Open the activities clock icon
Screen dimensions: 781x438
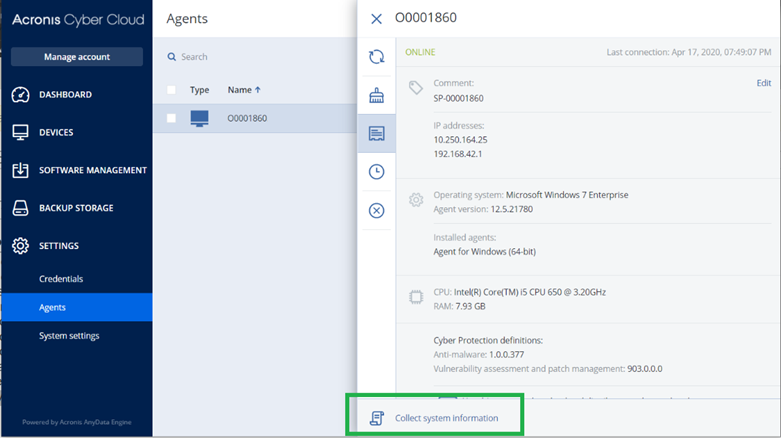377,172
